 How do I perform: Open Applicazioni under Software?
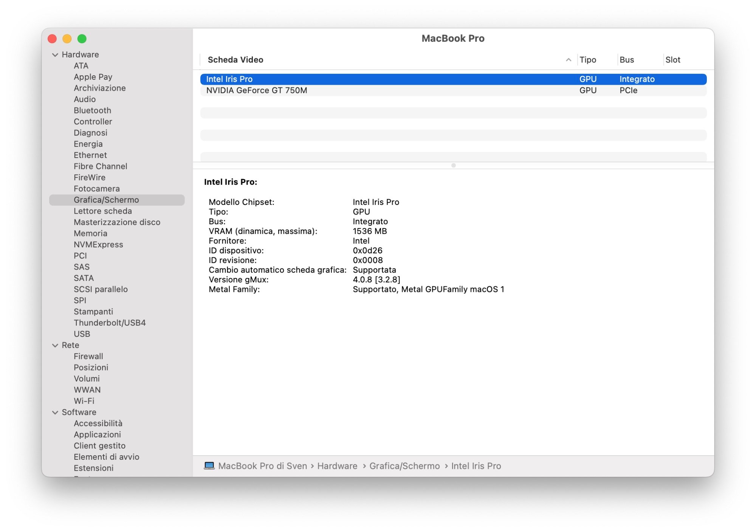coord(97,434)
